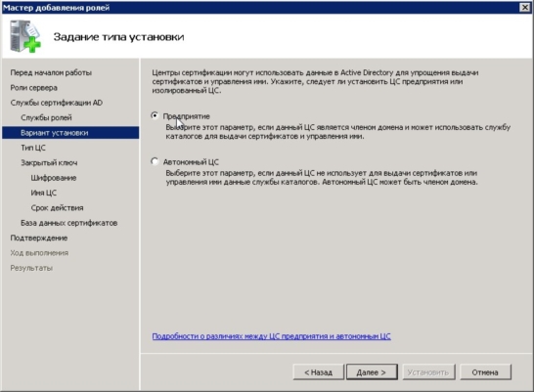Go to the Подтверждение step
The height and width of the screenshot is (392, 534).
click(39, 238)
